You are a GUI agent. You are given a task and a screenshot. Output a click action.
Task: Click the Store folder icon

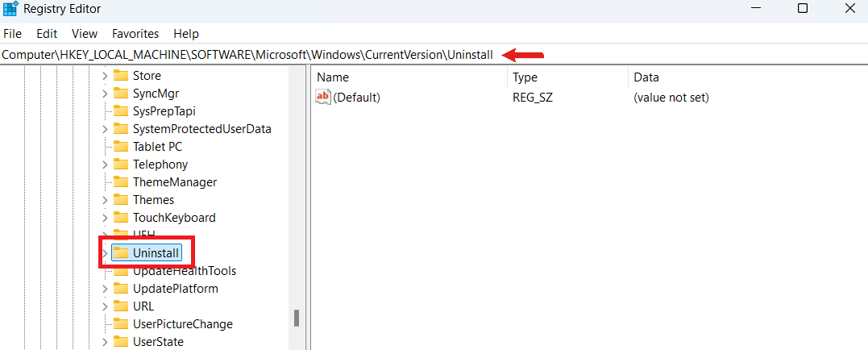(121, 75)
